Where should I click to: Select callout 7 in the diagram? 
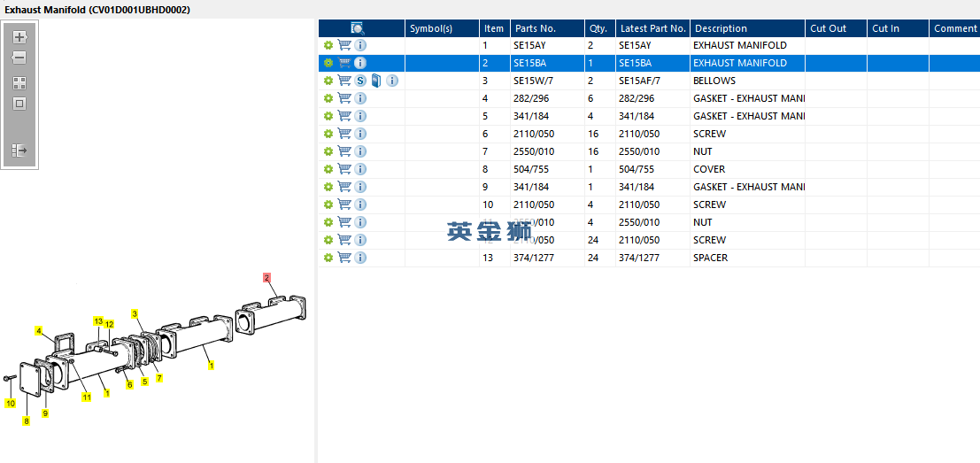pyautogui.click(x=159, y=378)
